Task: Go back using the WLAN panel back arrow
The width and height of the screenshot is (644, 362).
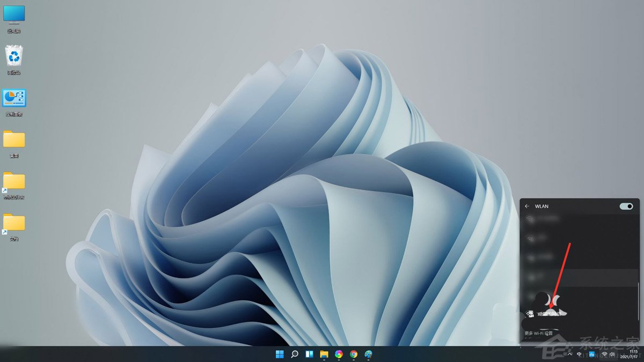Action: [526, 206]
